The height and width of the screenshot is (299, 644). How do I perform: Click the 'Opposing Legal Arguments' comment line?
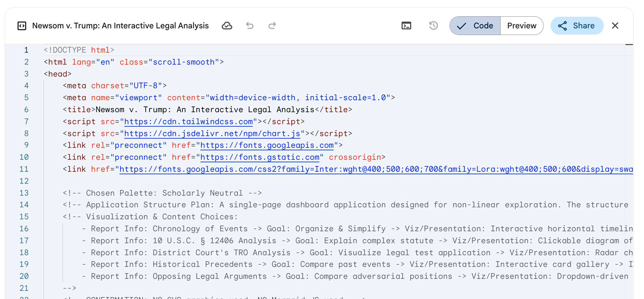(355, 276)
